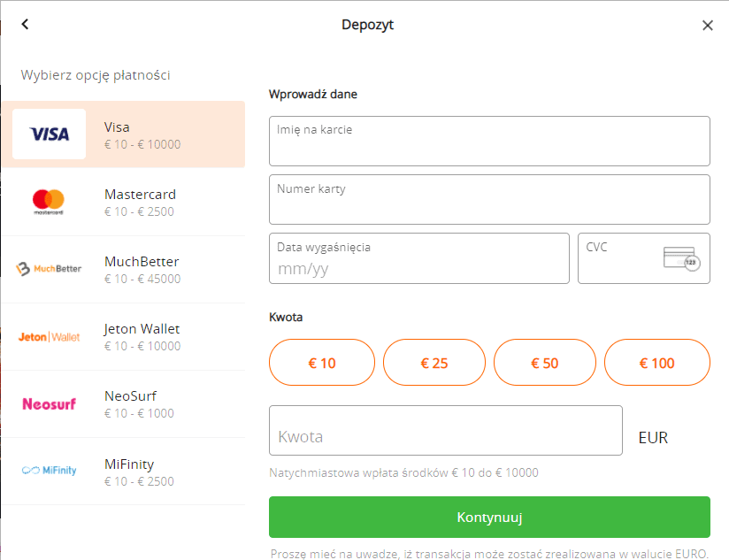Click the Wprowadź dane heading

coord(313,95)
